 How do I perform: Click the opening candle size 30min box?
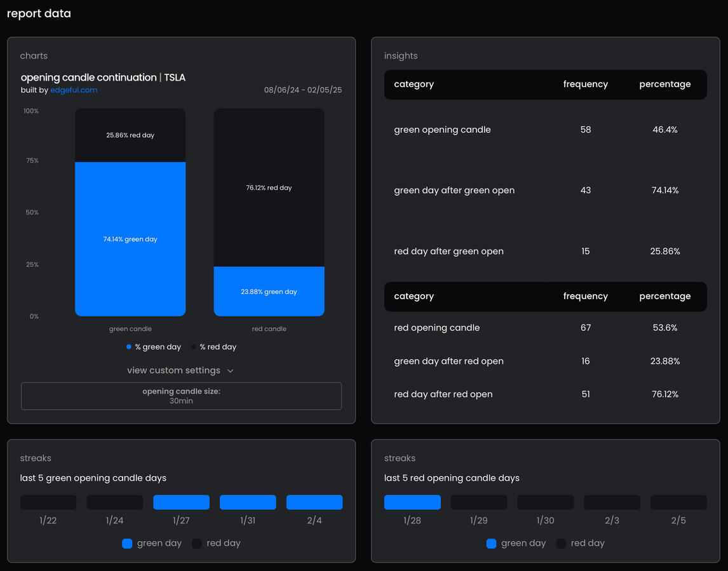click(x=181, y=396)
